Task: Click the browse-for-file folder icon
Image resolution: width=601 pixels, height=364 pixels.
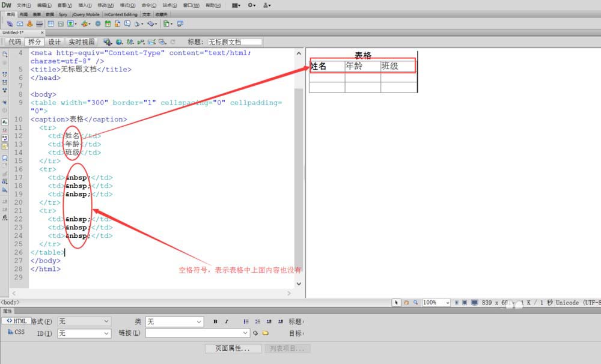Action: tap(265, 333)
